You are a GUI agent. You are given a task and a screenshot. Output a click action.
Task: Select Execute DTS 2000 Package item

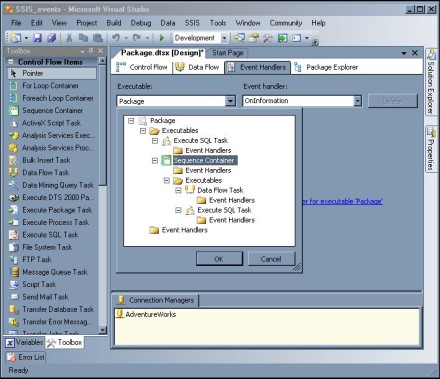point(52,197)
